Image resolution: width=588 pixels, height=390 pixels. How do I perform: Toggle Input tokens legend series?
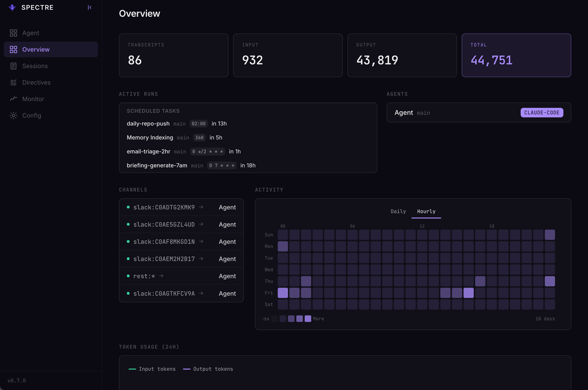point(152,369)
